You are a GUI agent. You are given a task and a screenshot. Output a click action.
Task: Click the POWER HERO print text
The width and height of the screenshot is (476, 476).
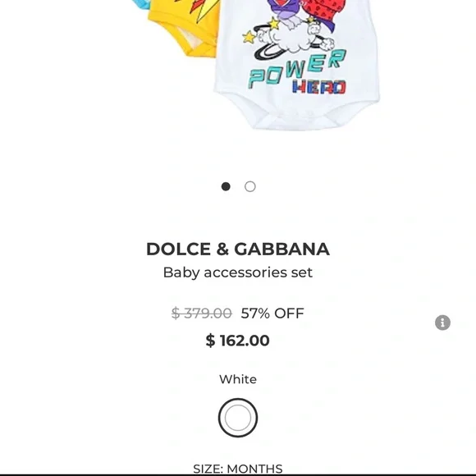click(x=297, y=73)
